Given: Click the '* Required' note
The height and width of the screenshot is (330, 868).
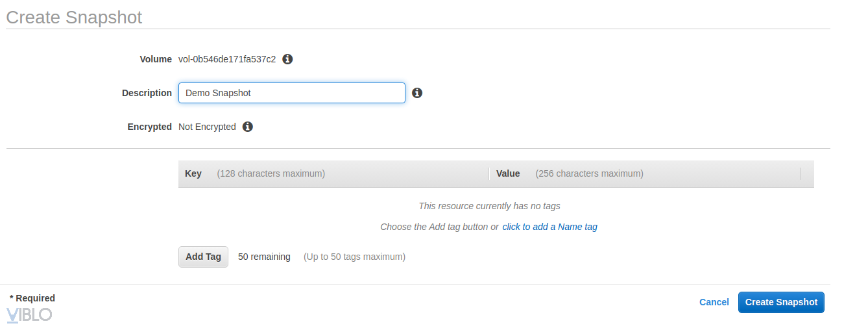Looking at the screenshot, I should [32, 298].
